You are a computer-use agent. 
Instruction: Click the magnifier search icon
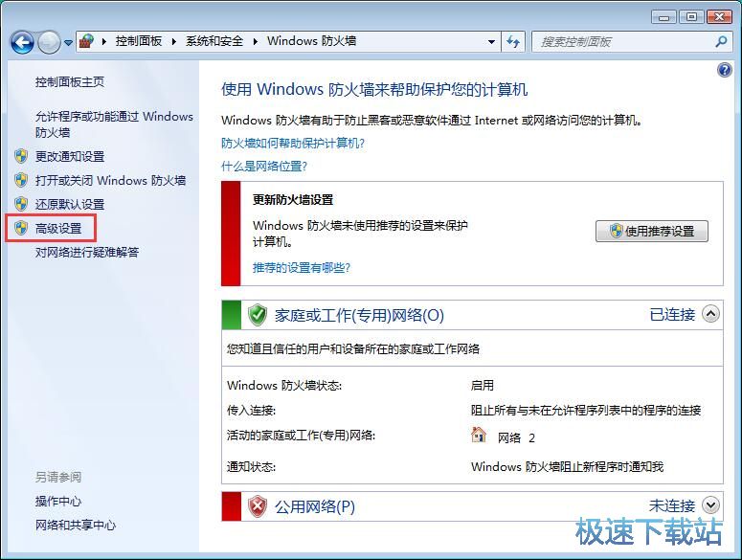tap(721, 41)
